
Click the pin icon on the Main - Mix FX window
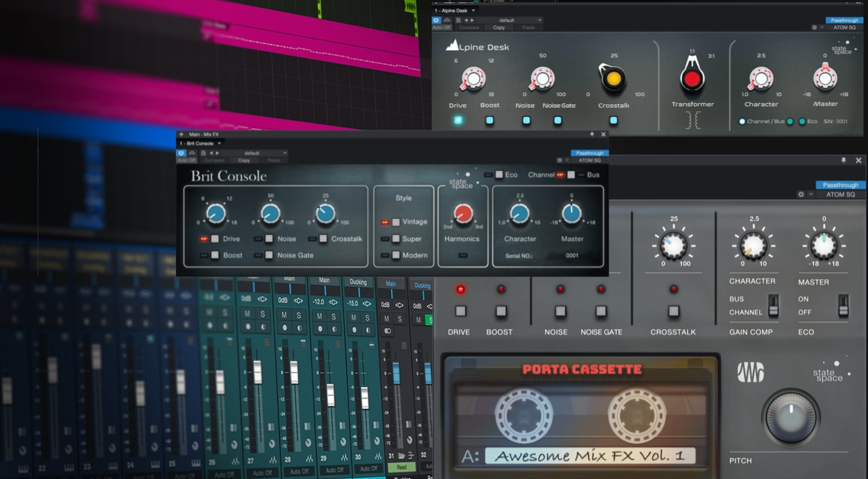point(592,135)
